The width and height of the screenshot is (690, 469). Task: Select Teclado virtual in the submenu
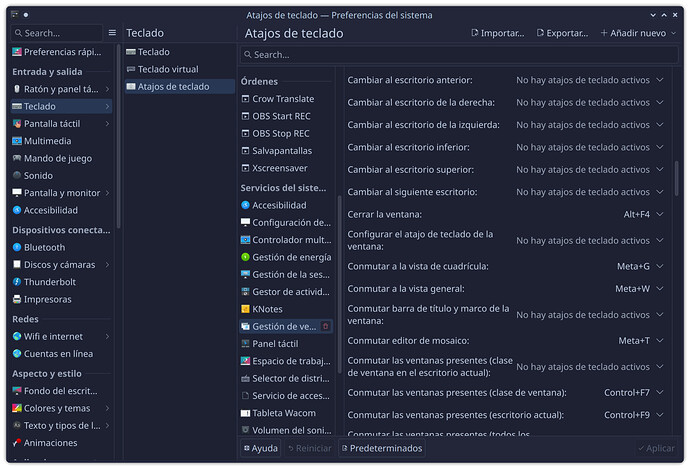[x=167, y=69]
